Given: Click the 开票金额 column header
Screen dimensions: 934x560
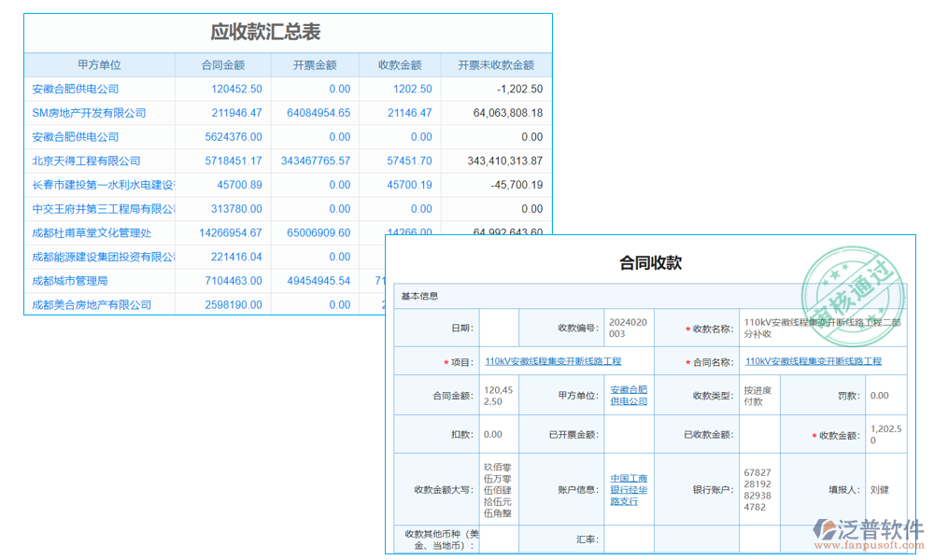Looking at the screenshot, I should click(314, 64).
